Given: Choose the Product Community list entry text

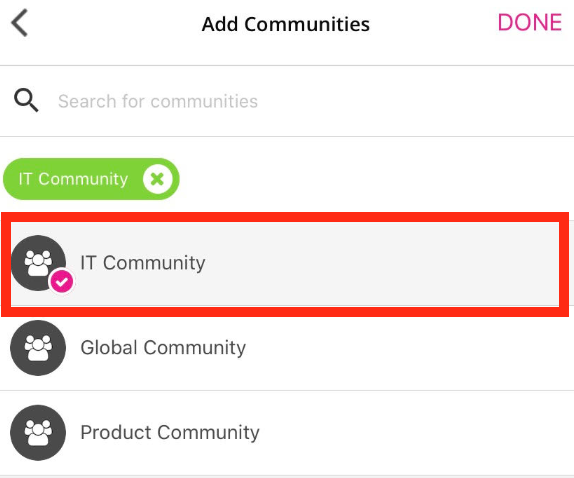Looking at the screenshot, I should pos(170,433).
